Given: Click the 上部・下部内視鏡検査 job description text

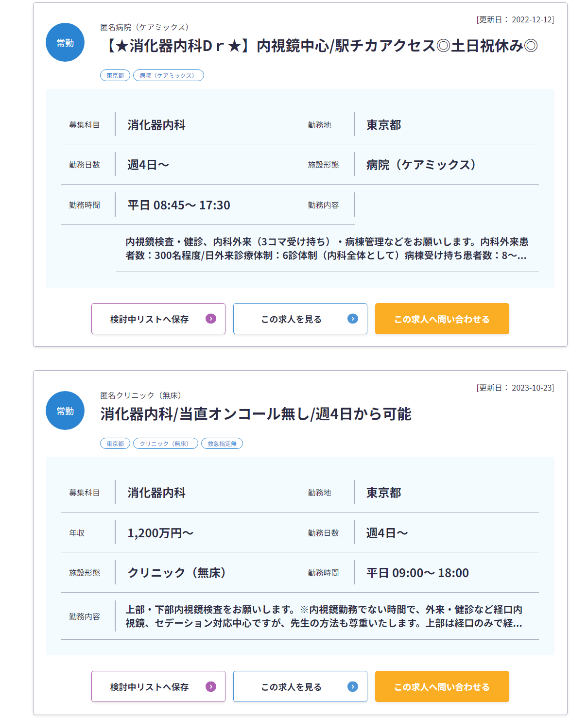Looking at the screenshot, I should point(324,616).
